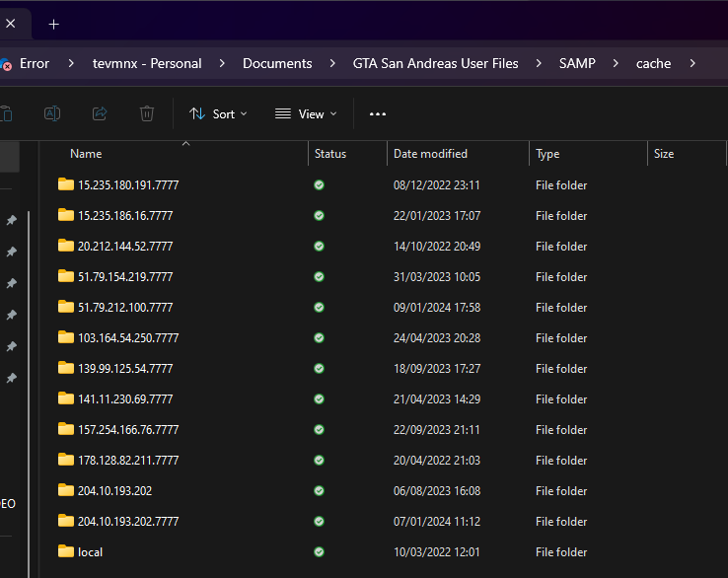Image resolution: width=728 pixels, height=578 pixels.
Task: Expand chevron after tevmnx - Personal breadcrumb
Action: pos(222,63)
